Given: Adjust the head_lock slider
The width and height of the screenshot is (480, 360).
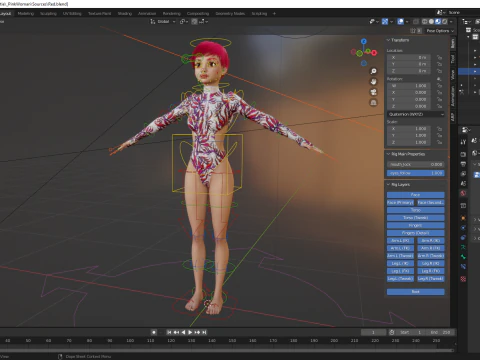Looking at the screenshot, I should (x=415, y=165).
